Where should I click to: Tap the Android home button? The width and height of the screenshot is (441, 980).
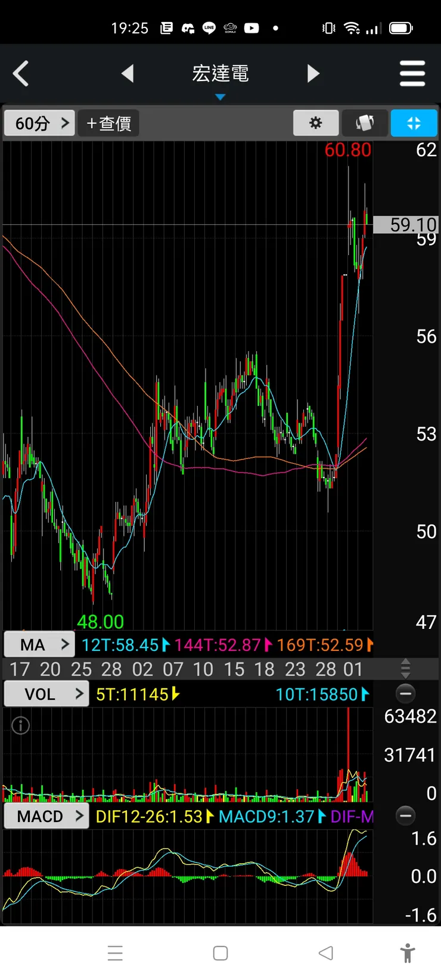click(220, 953)
